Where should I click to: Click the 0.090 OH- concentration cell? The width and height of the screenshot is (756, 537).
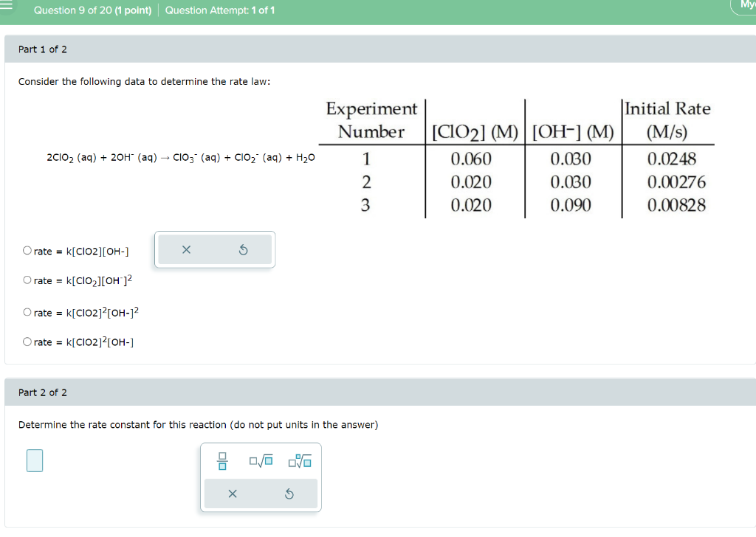click(571, 205)
